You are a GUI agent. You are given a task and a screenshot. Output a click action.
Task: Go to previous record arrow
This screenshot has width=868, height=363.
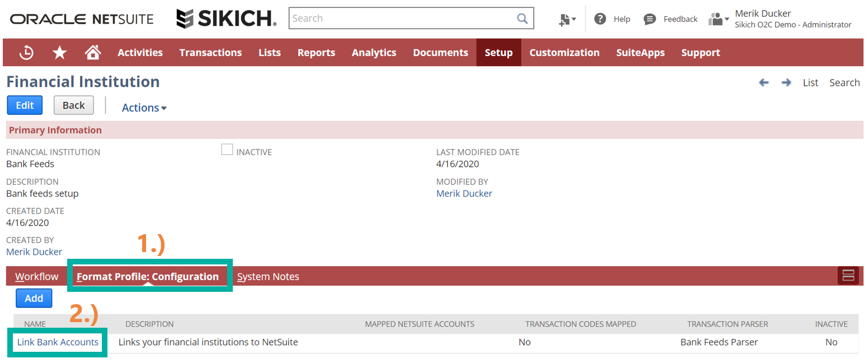(x=764, y=83)
